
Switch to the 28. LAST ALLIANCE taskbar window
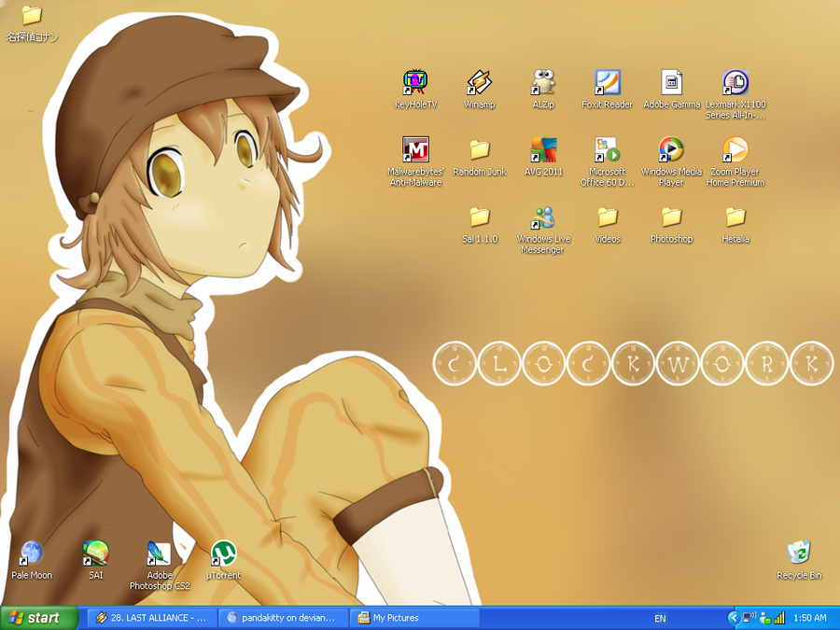click(x=152, y=618)
